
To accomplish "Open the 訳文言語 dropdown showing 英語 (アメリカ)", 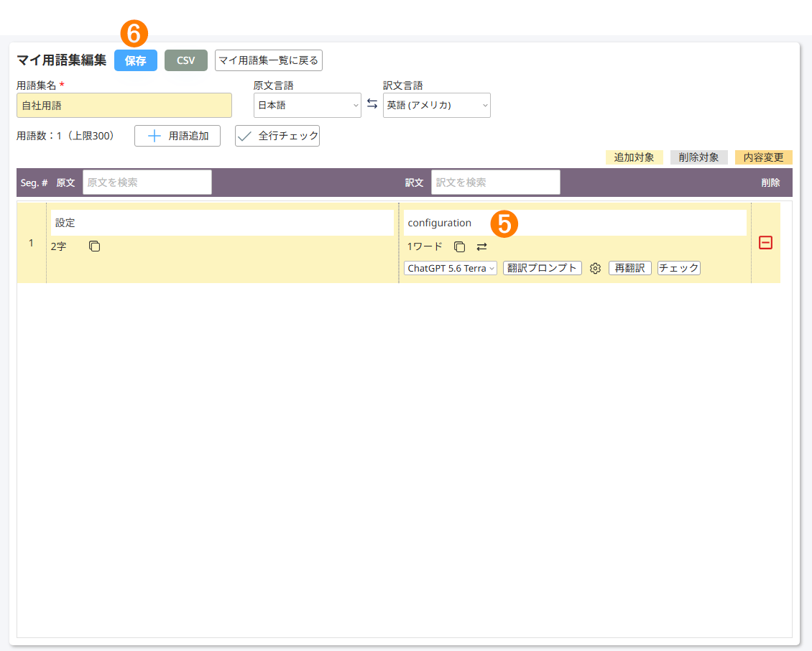I will tap(437, 105).
